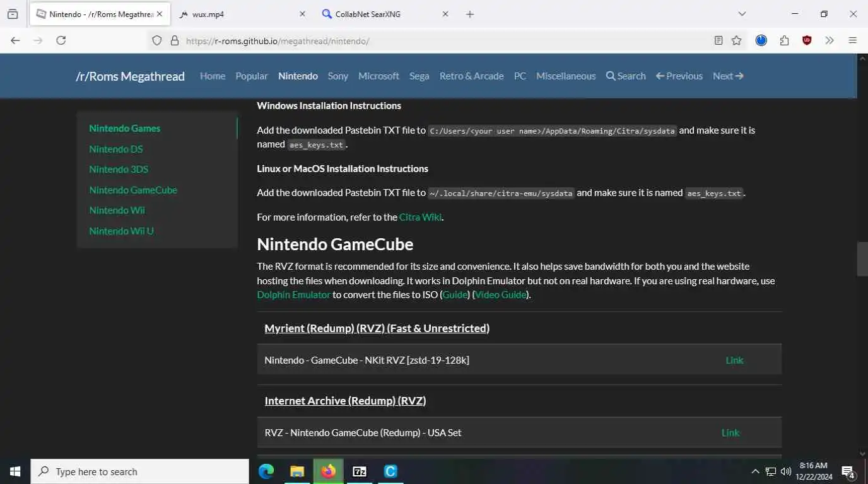868x484 pixels.
Task: Go to the Home nav item
Action: (x=213, y=76)
